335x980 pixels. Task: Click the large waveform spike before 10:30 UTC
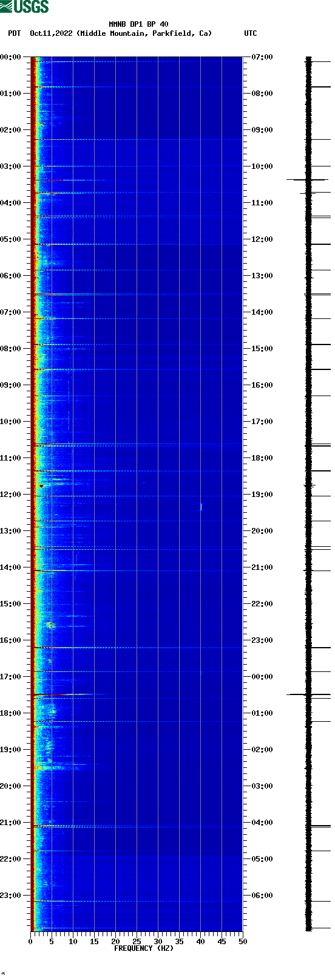pos(307,180)
